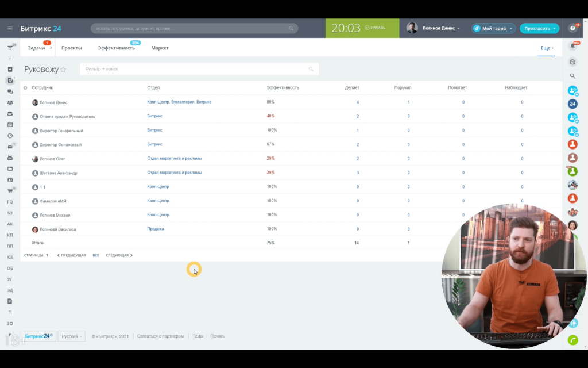Sort by Эффективность column header
This screenshot has width=588, height=368.
coord(283,88)
